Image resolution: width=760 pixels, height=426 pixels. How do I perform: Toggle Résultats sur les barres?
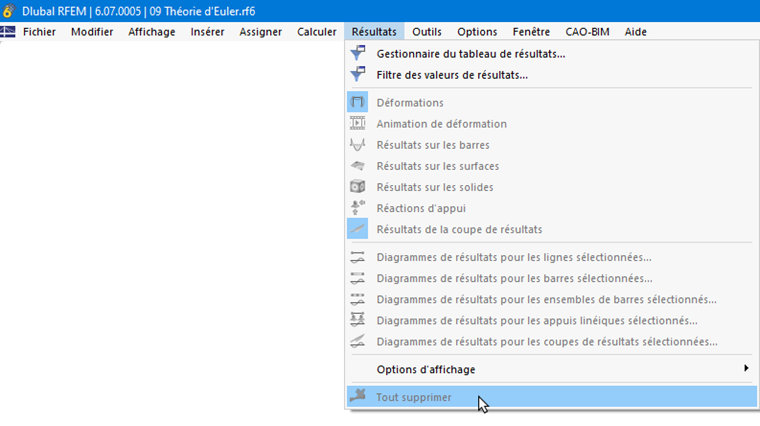551,145
